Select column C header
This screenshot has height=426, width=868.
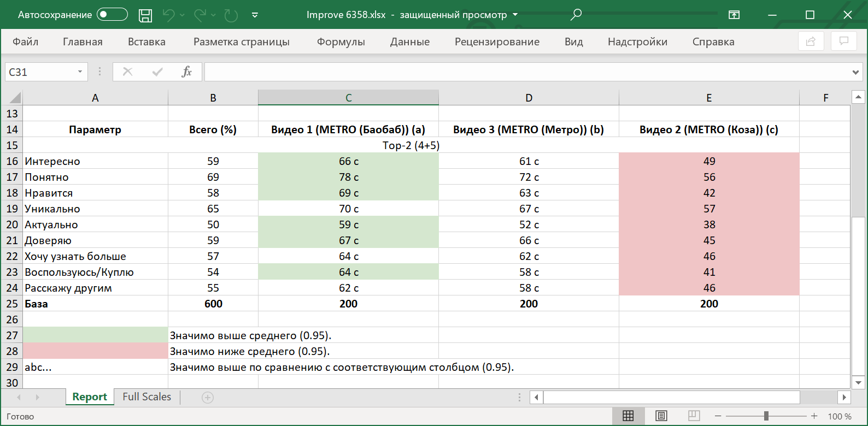(x=348, y=98)
